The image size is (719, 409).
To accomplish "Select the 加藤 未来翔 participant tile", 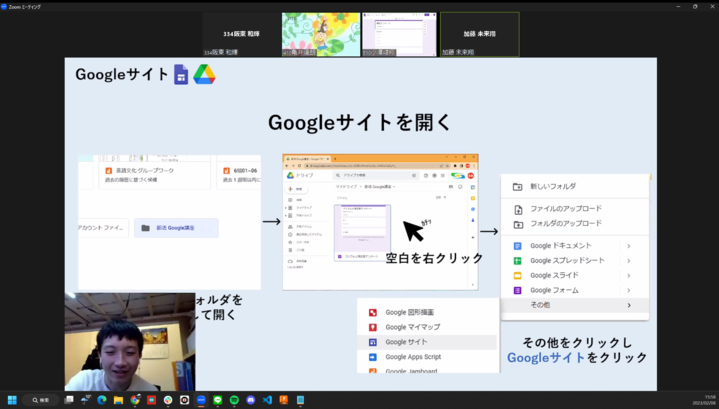I will click(x=480, y=34).
